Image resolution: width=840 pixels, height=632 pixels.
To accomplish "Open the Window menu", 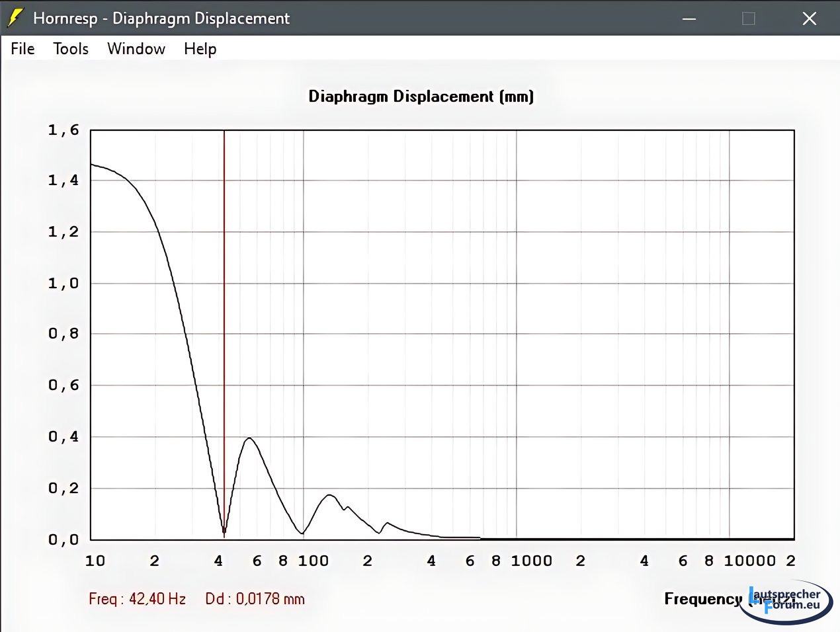I will 136,49.
